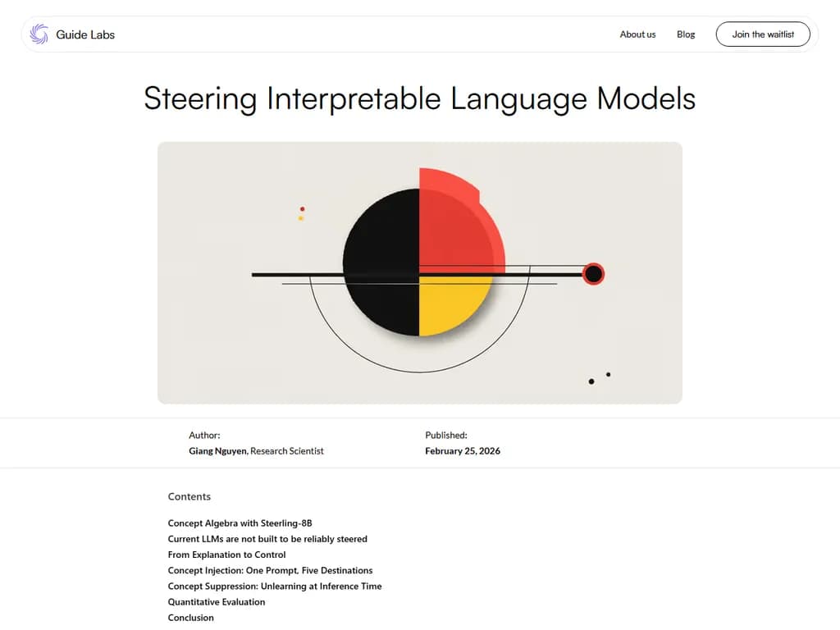Go to the Blog section
840x630 pixels.
tap(686, 34)
